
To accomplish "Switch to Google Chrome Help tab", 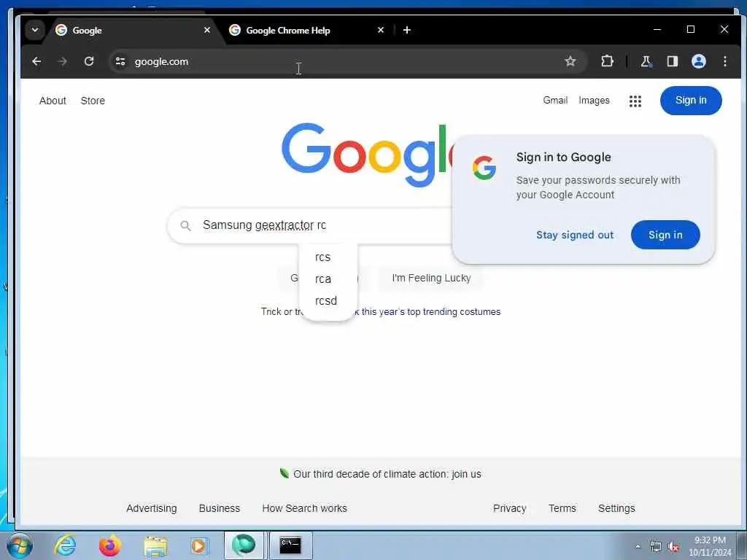I will [305, 30].
